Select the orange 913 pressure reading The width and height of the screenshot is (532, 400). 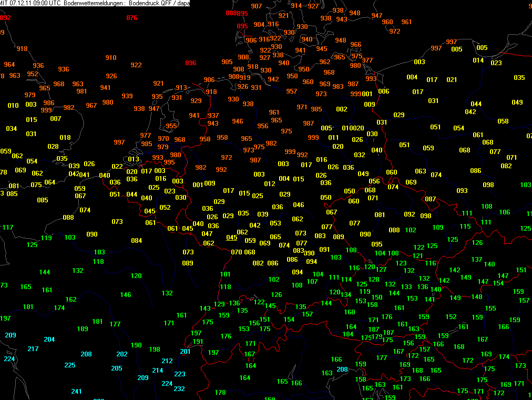[181, 88]
